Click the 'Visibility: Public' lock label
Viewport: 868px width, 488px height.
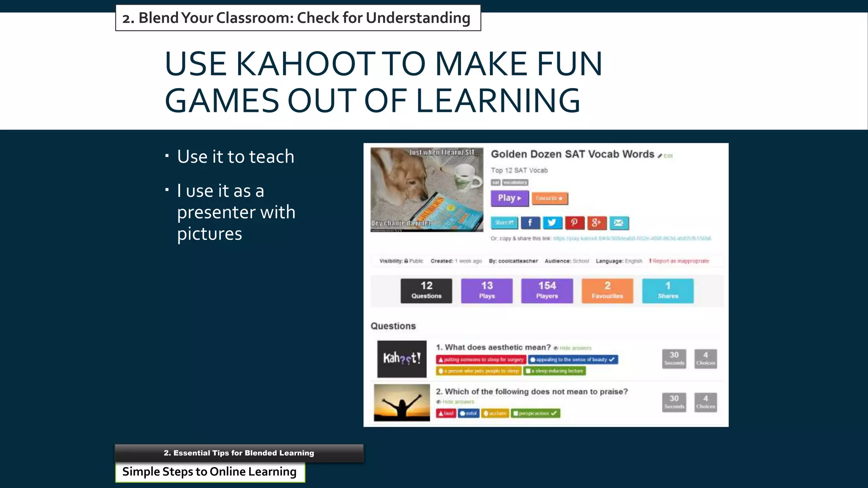pos(401,261)
